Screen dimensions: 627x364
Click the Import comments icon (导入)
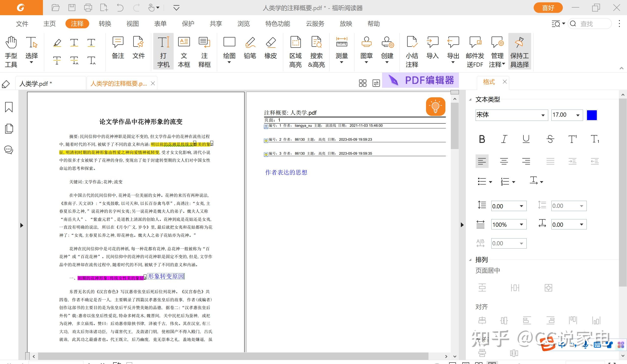432,48
